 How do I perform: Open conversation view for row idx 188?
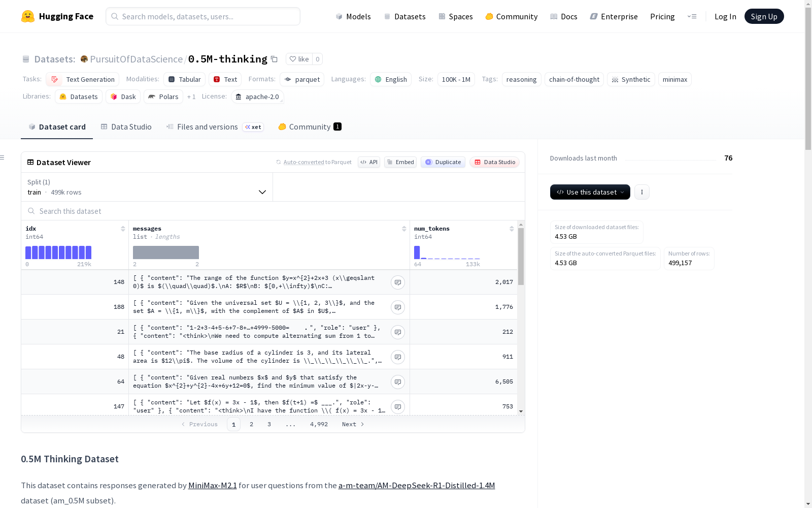pyautogui.click(x=398, y=307)
